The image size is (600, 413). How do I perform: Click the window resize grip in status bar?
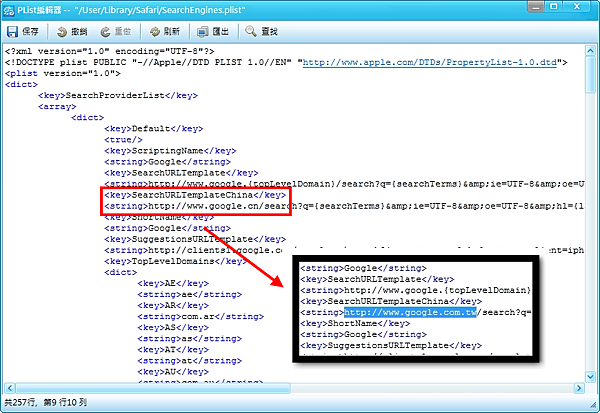[x=593, y=405]
